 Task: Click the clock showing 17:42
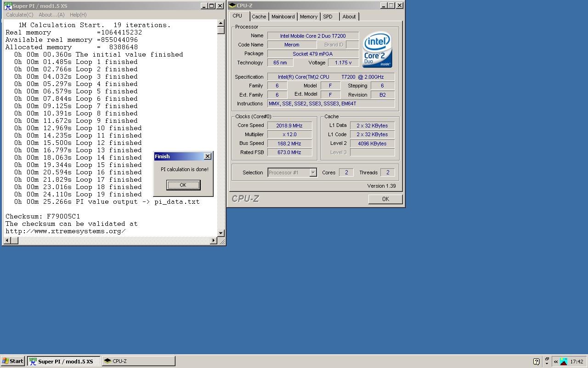(x=577, y=362)
